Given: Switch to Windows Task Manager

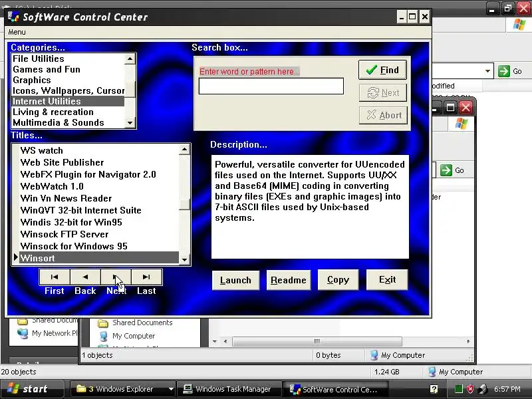Looking at the screenshot, I should click(229, 389).
